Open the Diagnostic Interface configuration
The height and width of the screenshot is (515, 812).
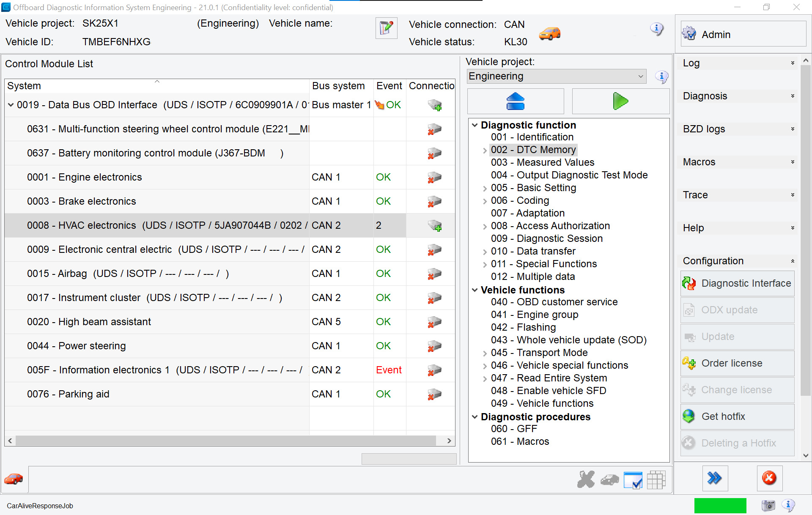coord(737,283)
